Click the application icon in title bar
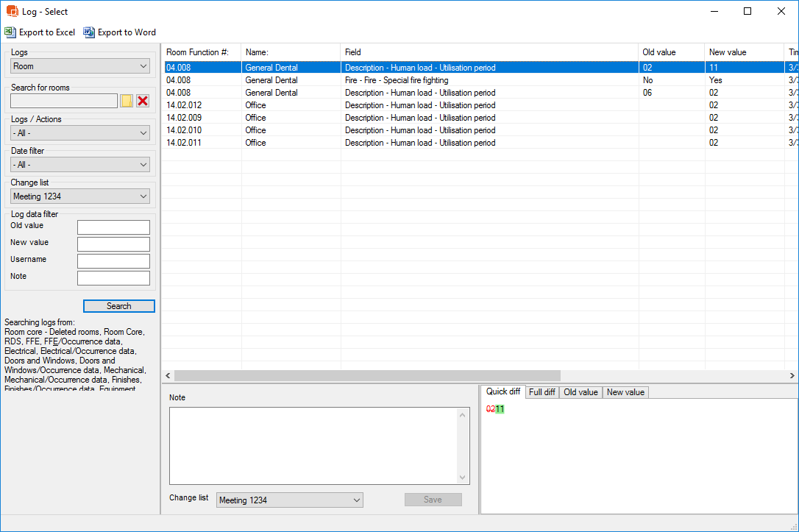Screen dimensions: 799x532 click(12, 11)
